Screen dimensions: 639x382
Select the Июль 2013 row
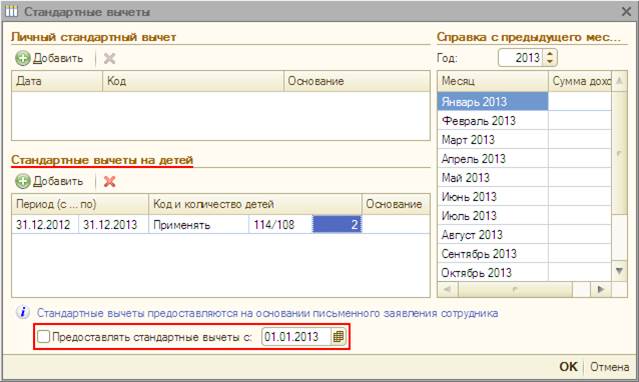point(524,216)
